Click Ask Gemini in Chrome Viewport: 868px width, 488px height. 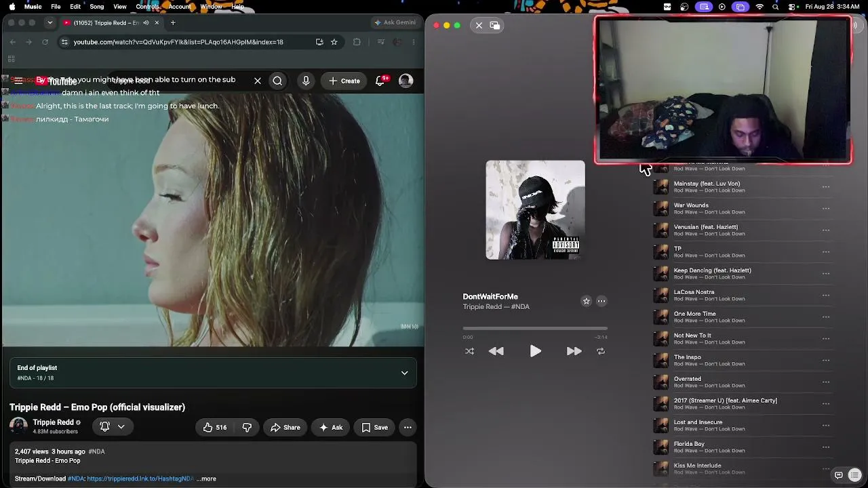(x=395, y=22)
